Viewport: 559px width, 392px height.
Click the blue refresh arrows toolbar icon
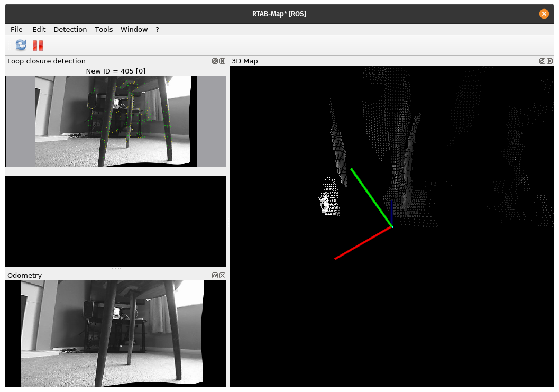pos(21,45)
